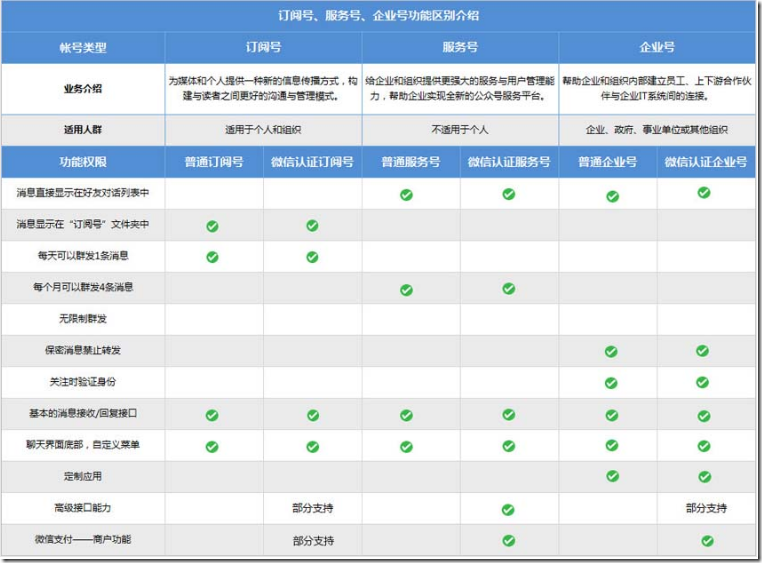
Task: Click the 服务号 column header
Action: [460, 47]
